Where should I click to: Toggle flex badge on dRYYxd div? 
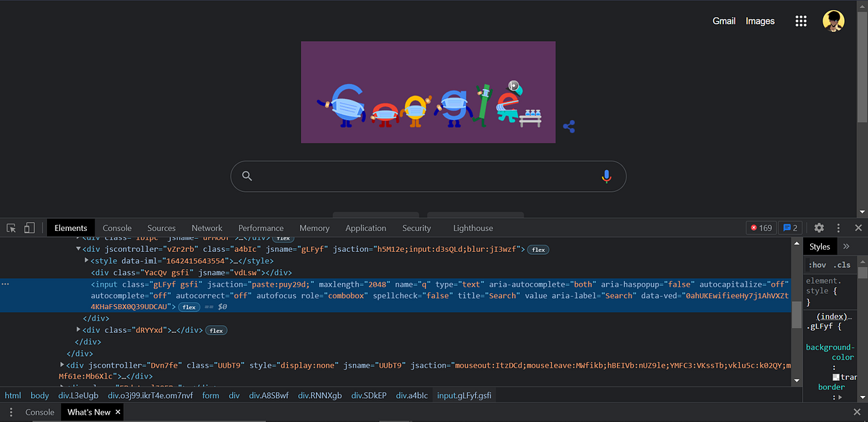coord(216,330)
